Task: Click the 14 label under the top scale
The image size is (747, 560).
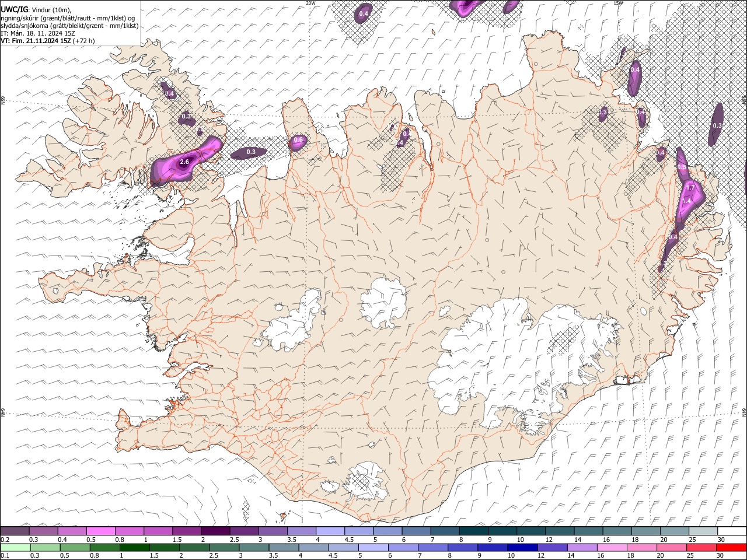Action: point(577,540)
